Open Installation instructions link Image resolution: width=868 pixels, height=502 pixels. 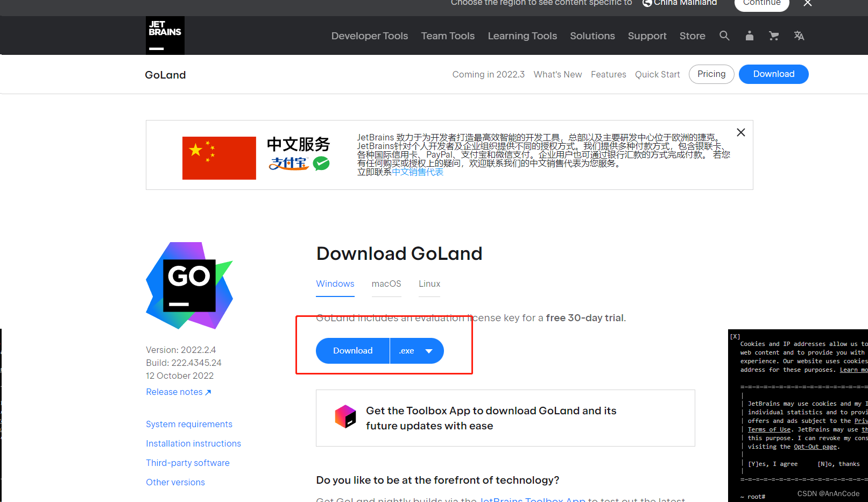[x=193, y=443]
